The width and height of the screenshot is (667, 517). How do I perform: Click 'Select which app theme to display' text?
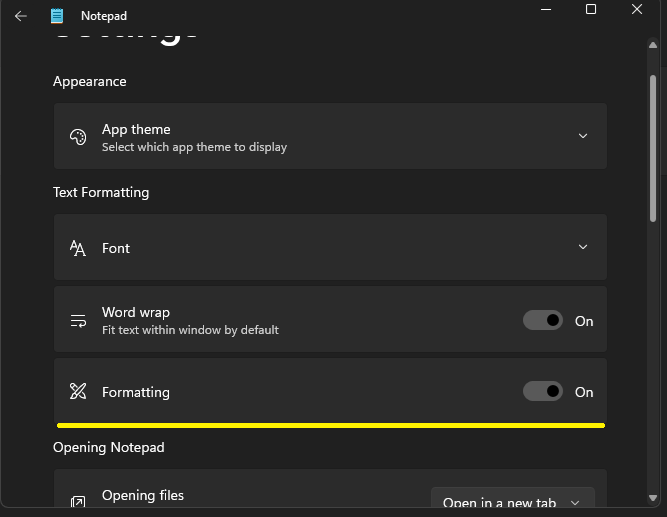194,147
